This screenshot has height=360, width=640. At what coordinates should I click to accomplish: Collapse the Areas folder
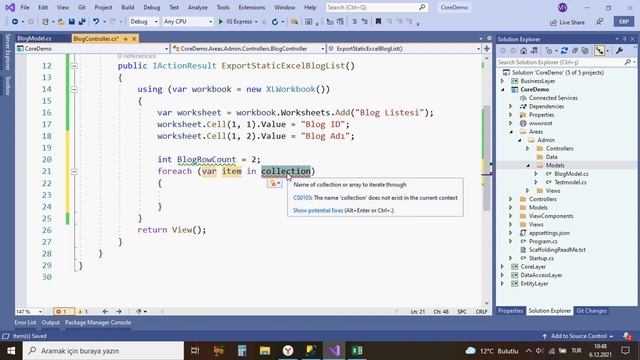click(511, 131)
